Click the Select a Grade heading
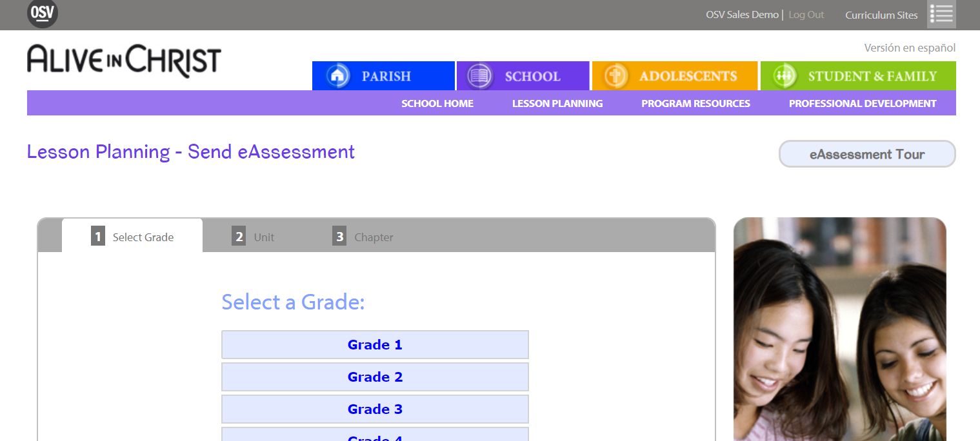The height and width of the screenshot is (441, 980). [x=293, y=302]
